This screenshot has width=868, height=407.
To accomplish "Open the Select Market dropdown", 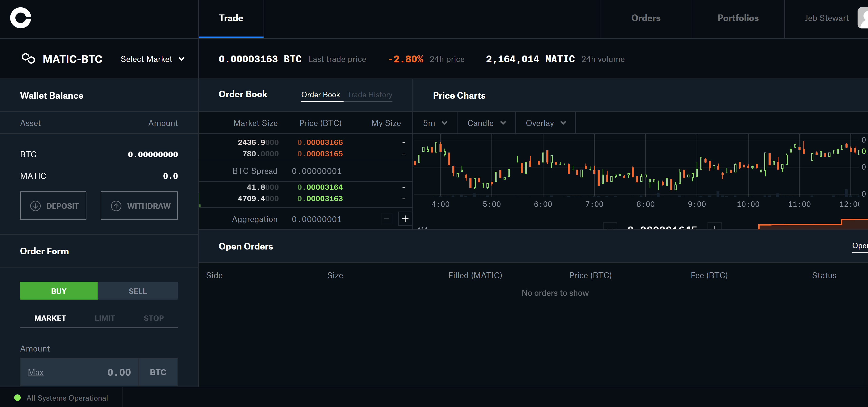I will point(152,59).
